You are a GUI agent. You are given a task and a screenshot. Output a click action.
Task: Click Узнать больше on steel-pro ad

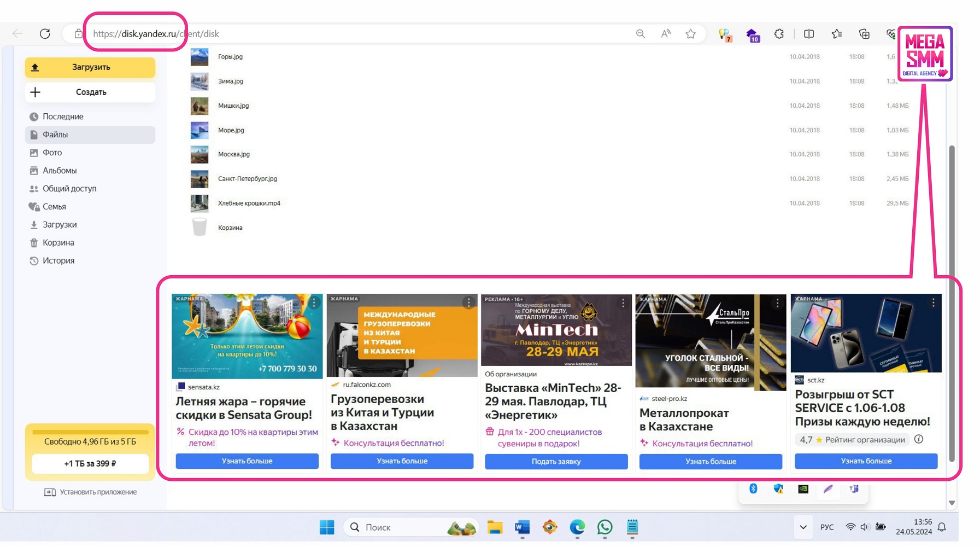pos(711,462)
